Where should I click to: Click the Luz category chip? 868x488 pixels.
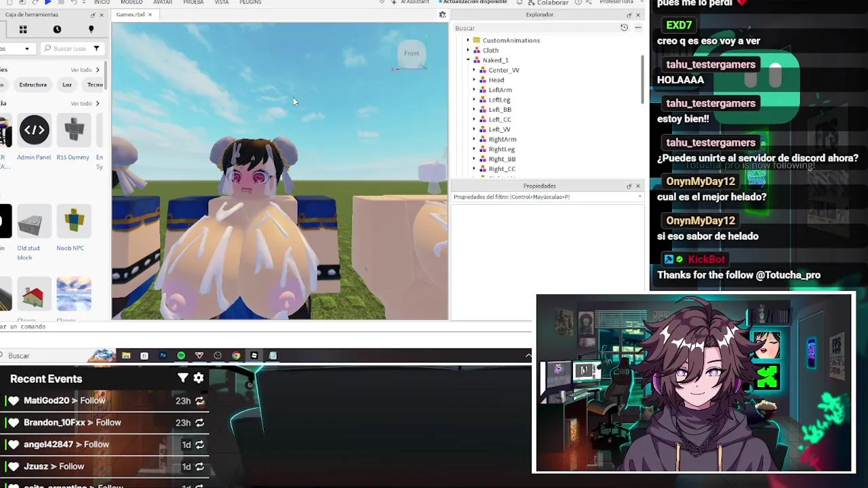(67, 85)
